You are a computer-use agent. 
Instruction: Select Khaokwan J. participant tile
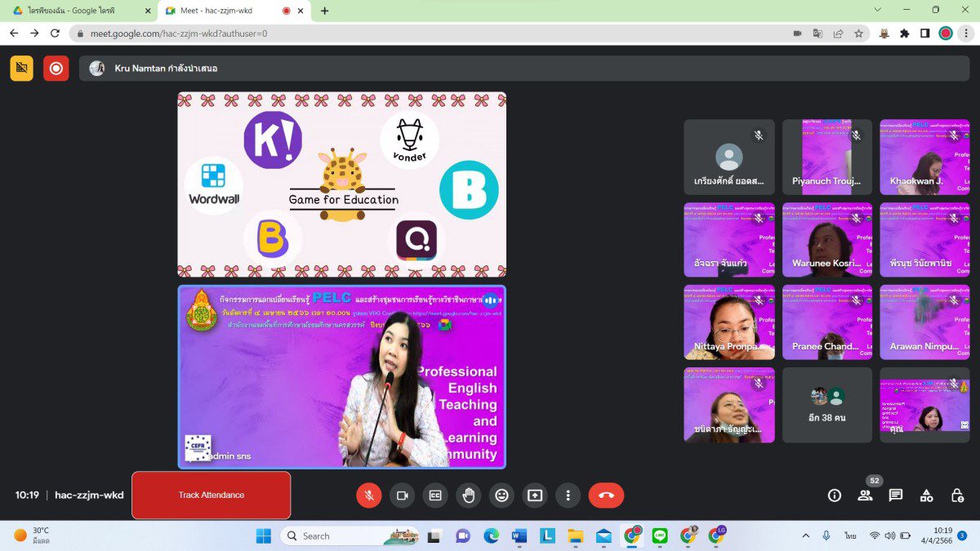pos(924,158)
